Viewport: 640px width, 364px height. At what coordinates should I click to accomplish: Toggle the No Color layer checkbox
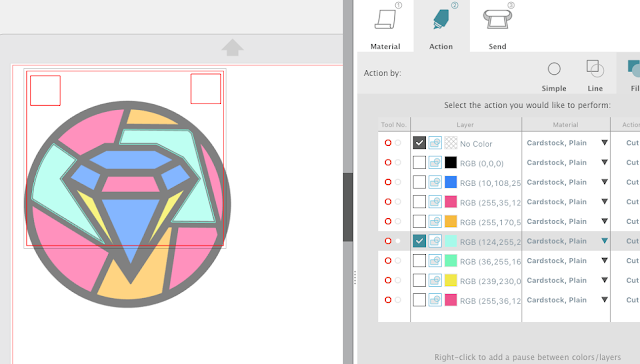(x=419, y=143)
